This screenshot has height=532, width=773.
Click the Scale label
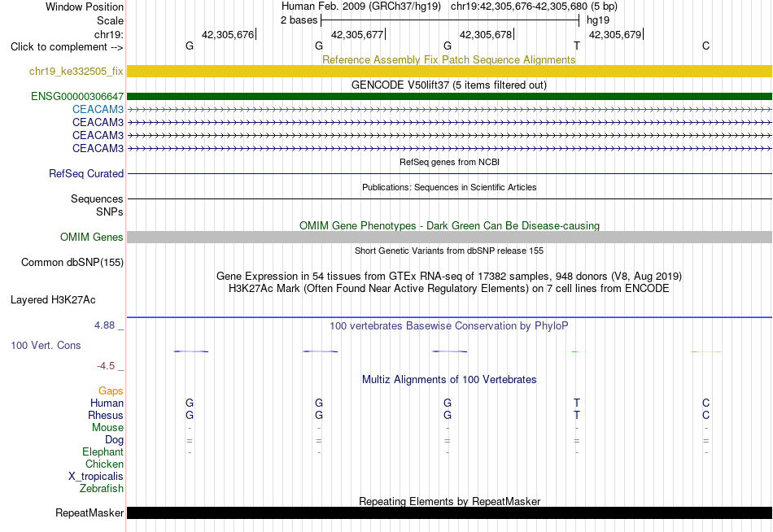(110, 20)
